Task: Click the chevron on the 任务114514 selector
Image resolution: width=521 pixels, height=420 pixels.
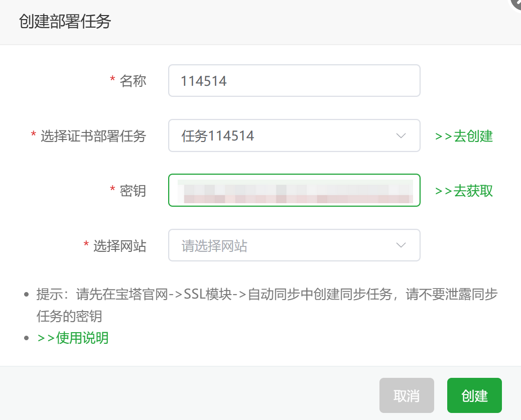Action: tap(400, 135)
